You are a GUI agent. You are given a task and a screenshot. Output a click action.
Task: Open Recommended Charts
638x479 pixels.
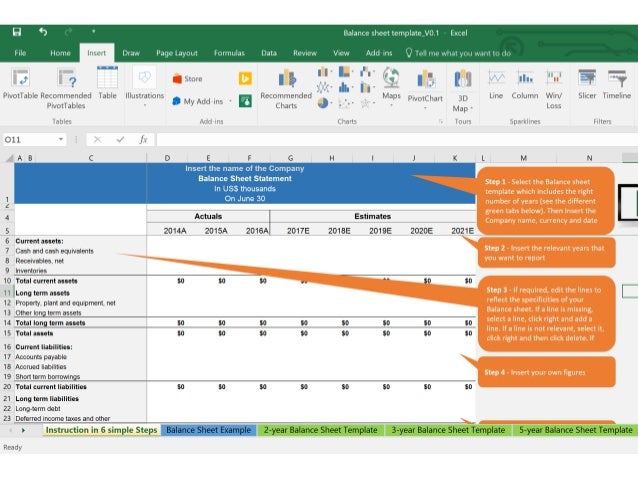pos(286,89)
